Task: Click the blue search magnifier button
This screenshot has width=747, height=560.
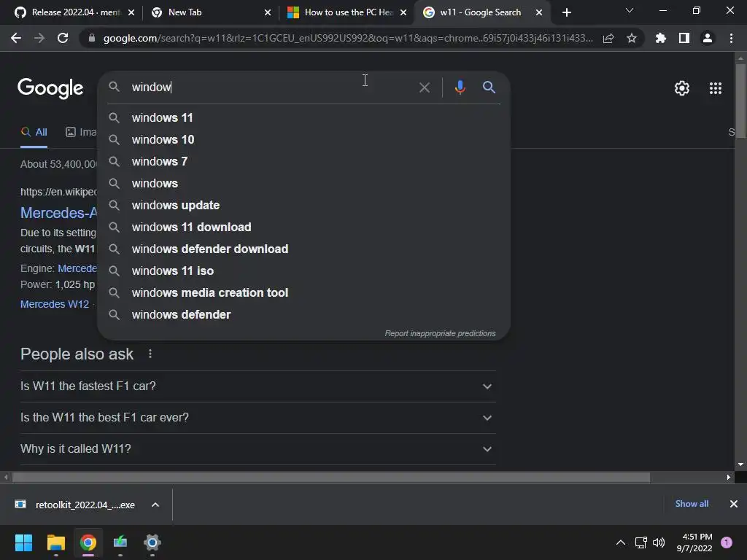Action: tap(489, 87)
